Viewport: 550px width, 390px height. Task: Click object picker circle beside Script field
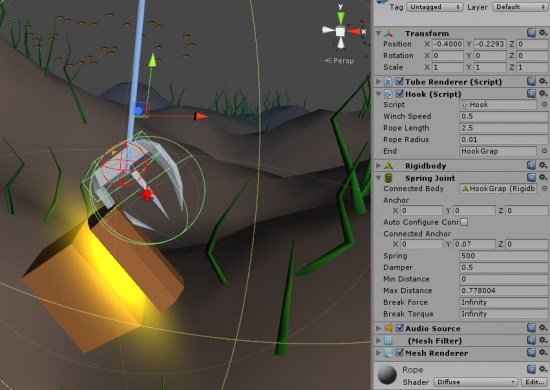544,105
